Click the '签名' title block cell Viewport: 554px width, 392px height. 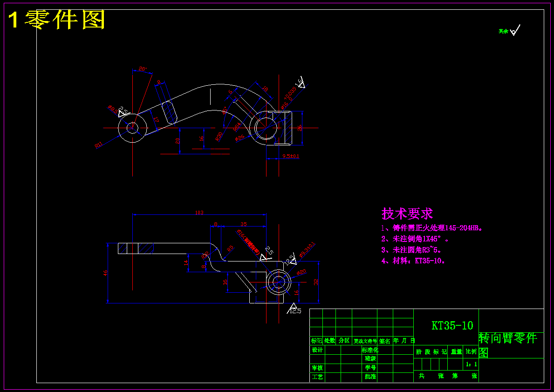click(x=385, y=341)
